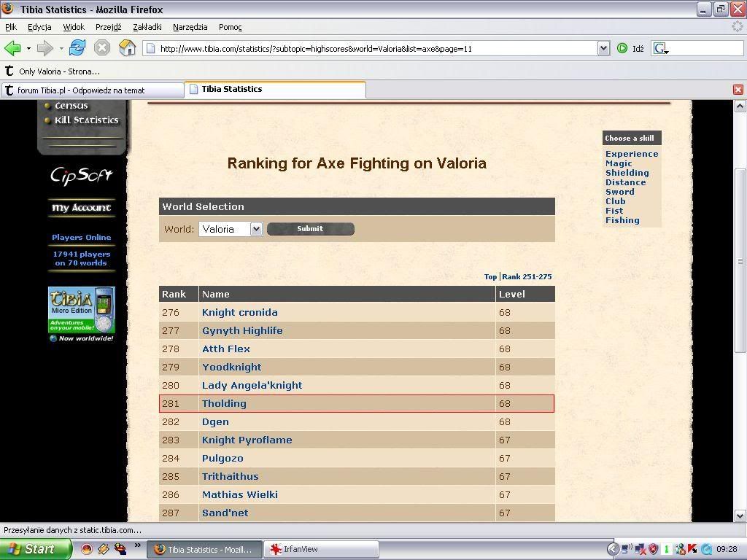Screen dimensions: 747x560
Task: Open Back history dropdown arrow
Action: pyautogui.click(x=28, y=49)
